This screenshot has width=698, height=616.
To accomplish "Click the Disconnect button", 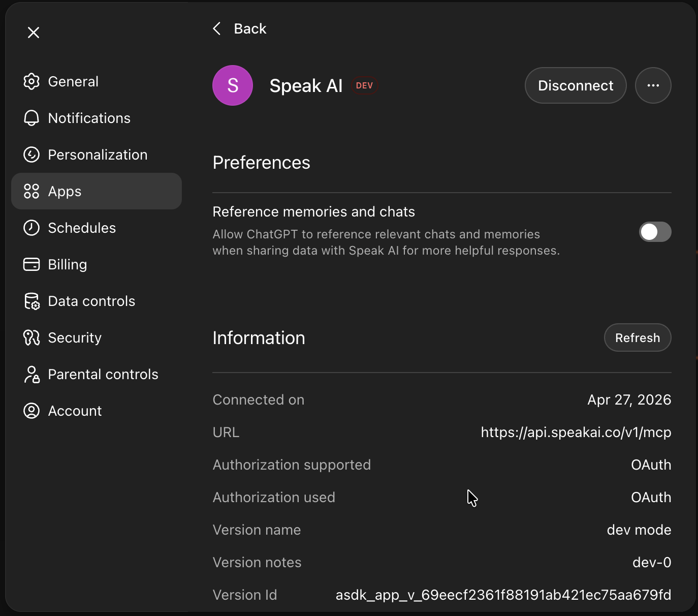I will pyautogui.click(x=576, y=85).
